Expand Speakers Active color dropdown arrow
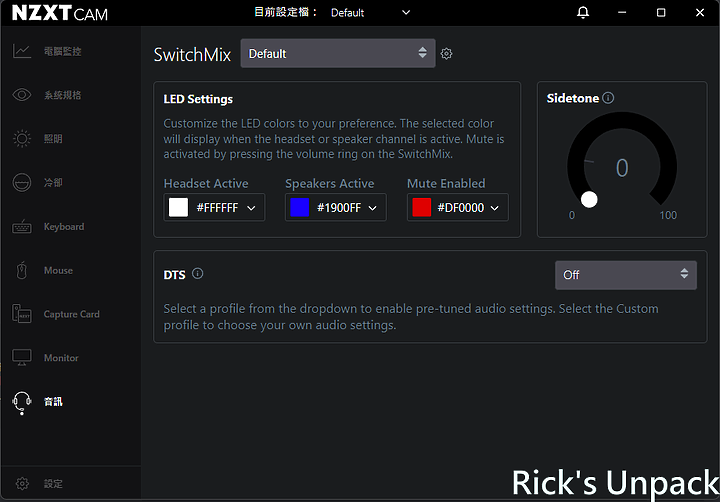Viewport: 720px width, 502px height. click(x=372, y=208)
